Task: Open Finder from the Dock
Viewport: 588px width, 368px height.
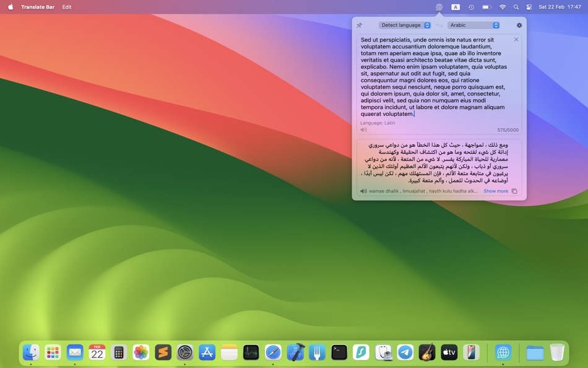Action: 31,353
